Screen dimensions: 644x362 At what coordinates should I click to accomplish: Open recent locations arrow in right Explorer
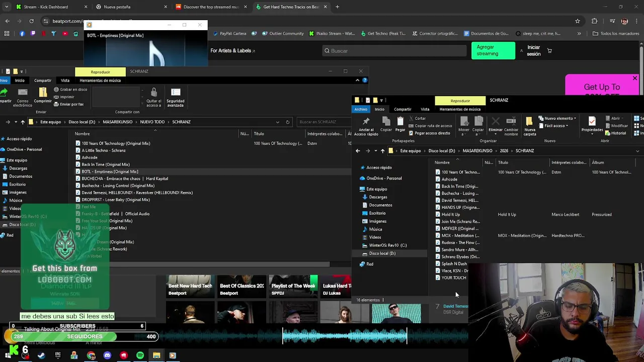375,151
